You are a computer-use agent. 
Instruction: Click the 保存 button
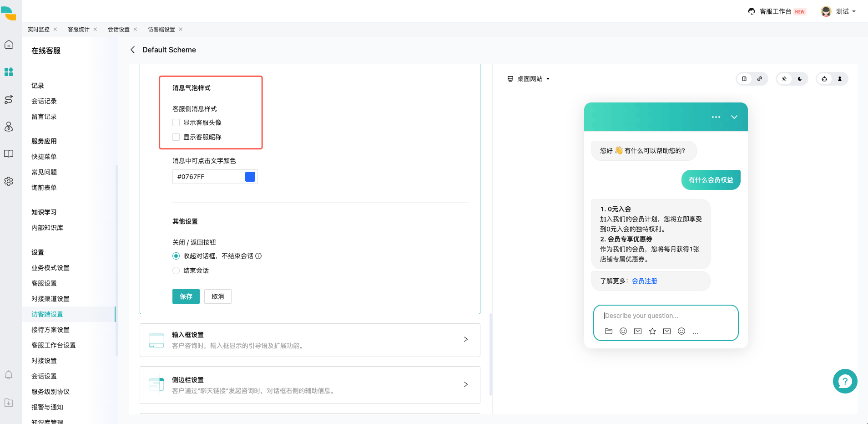point(186,296)
